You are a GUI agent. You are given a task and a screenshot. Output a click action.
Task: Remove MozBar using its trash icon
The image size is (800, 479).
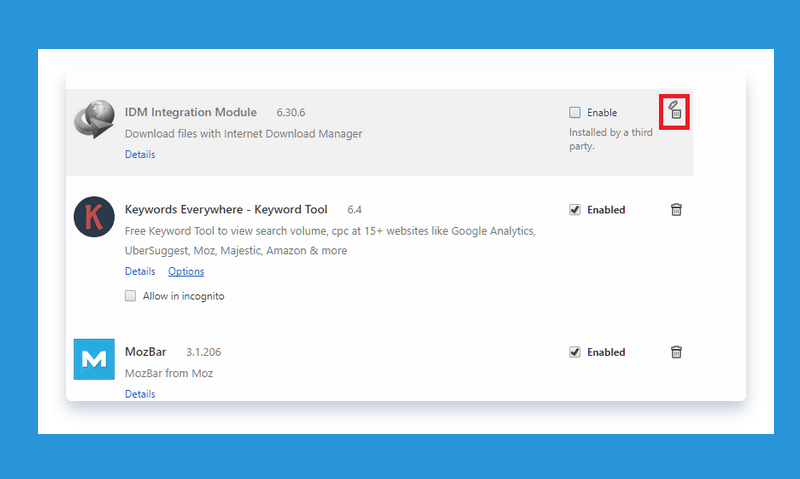[x=676, y=352]
